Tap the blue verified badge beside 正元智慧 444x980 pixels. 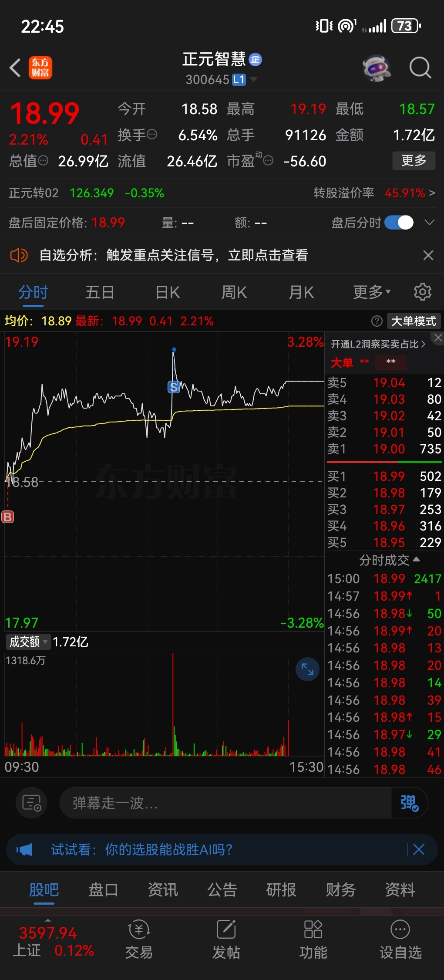coord(256,59)
